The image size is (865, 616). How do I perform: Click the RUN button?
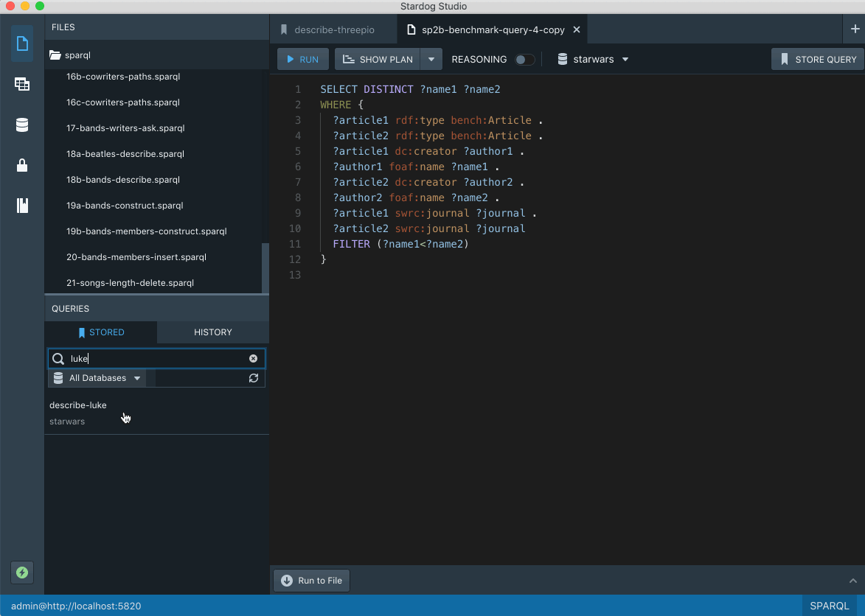click(x=302, y=59)
